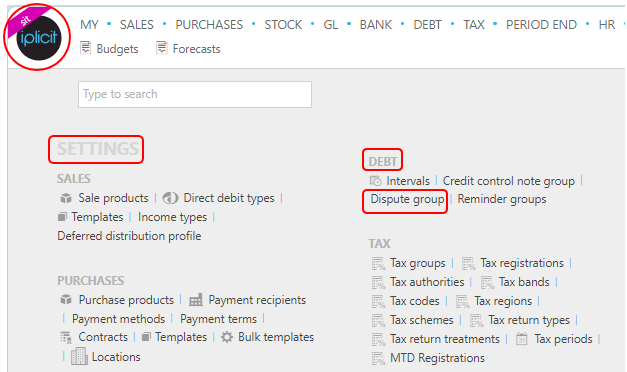The width and height of the screenshot is (627, 372).
Task: Open Dispute group link
Action: coord(407,199)
